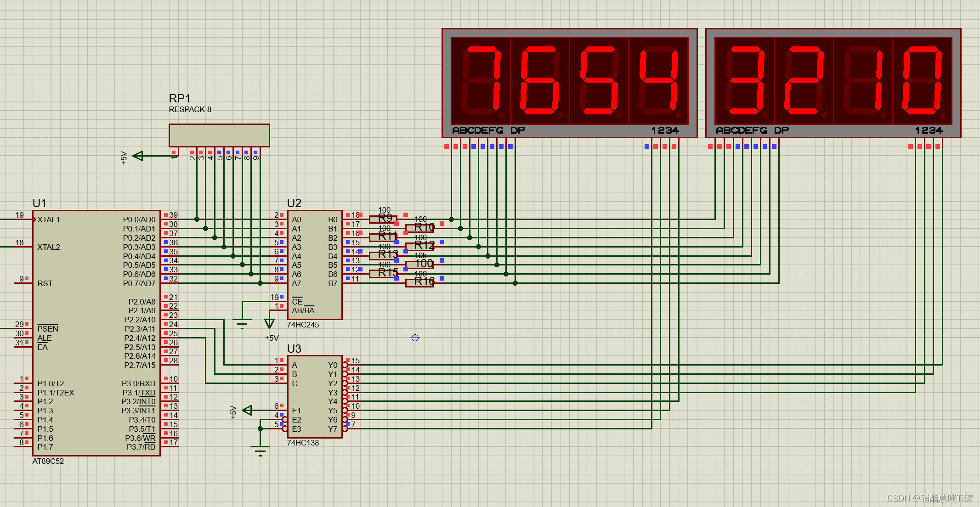Select the AT89C52 microcontroller U1 body

tap(96, 333)
